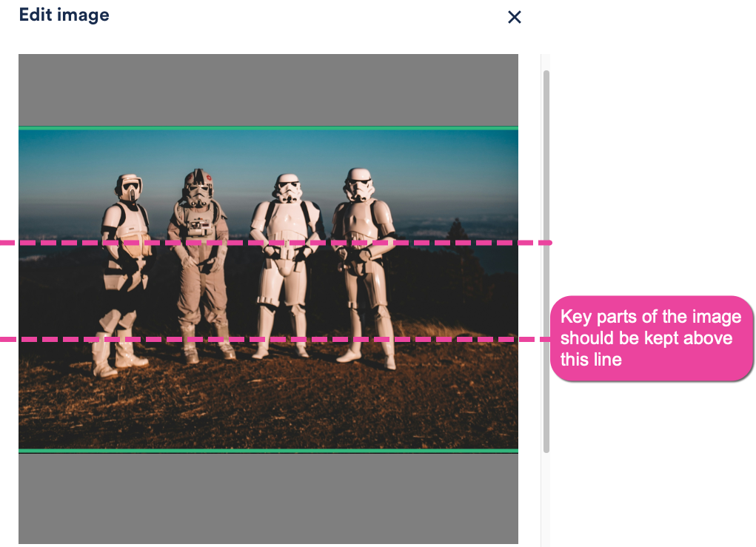Screen dimensions: 756x547
Task: Click the vertical scrollbar thumb
Action: click(x=546, y=262)
